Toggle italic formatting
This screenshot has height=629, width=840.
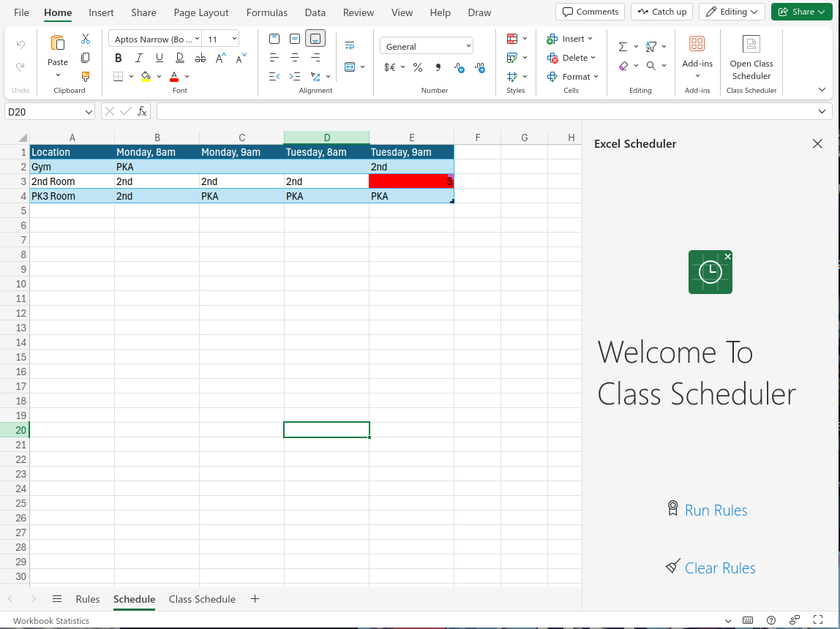click(x=138, y=57)
